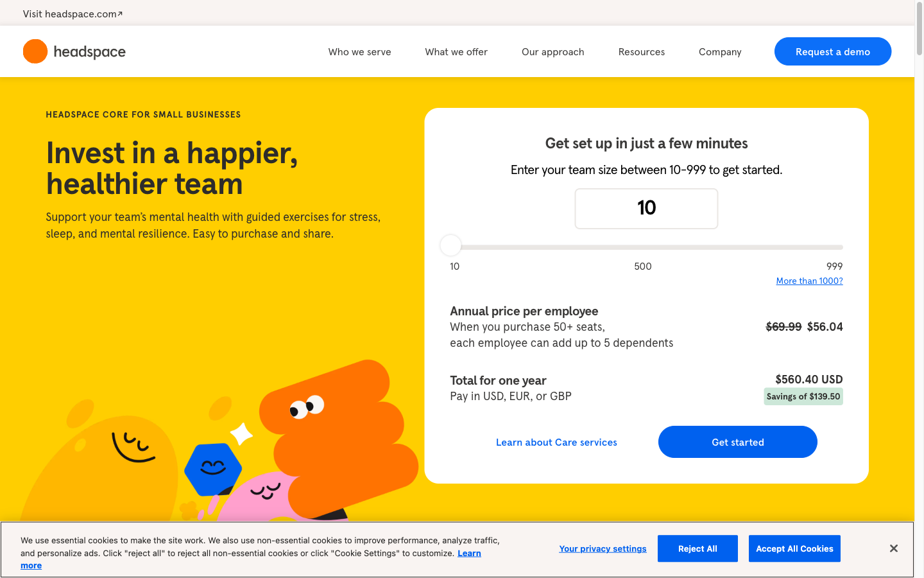Click Headspace Core for Small Businesses label

pos(143,114)
